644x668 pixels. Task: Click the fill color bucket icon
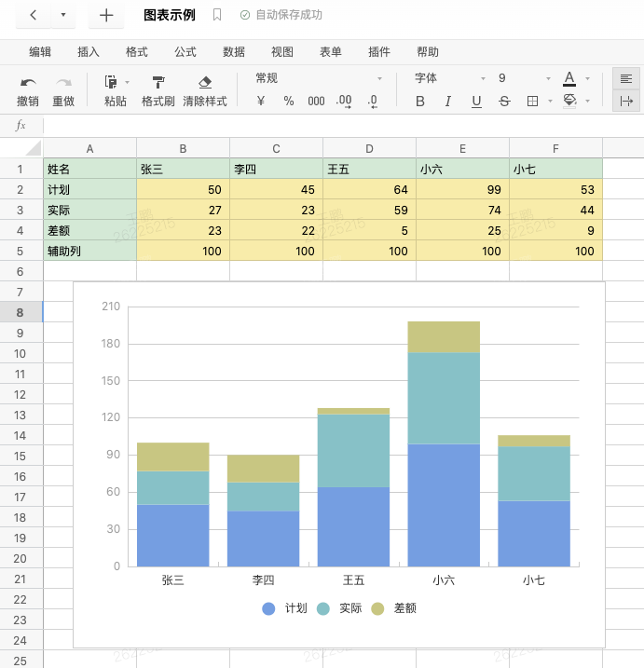(569, 102)
